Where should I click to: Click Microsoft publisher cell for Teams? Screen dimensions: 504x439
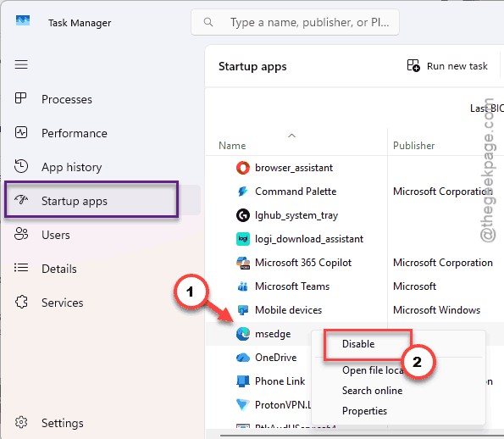(414, 286)
